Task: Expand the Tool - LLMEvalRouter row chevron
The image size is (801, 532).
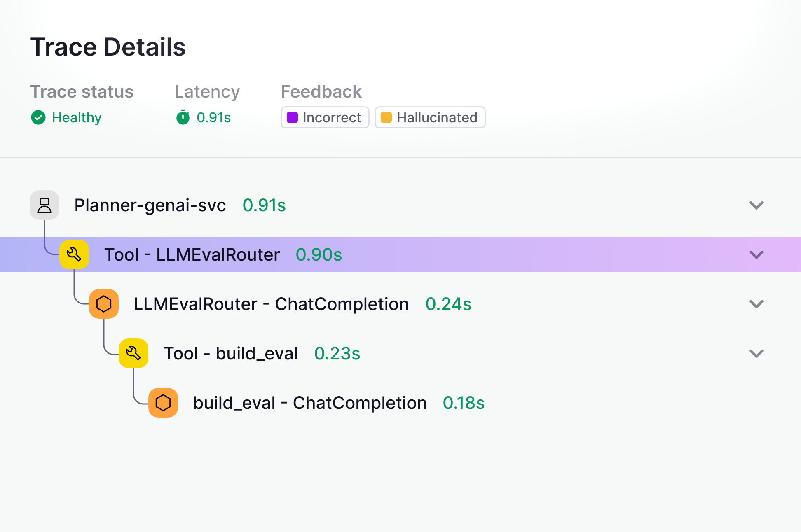Action: pyautogui.click(x=756, y=254)
